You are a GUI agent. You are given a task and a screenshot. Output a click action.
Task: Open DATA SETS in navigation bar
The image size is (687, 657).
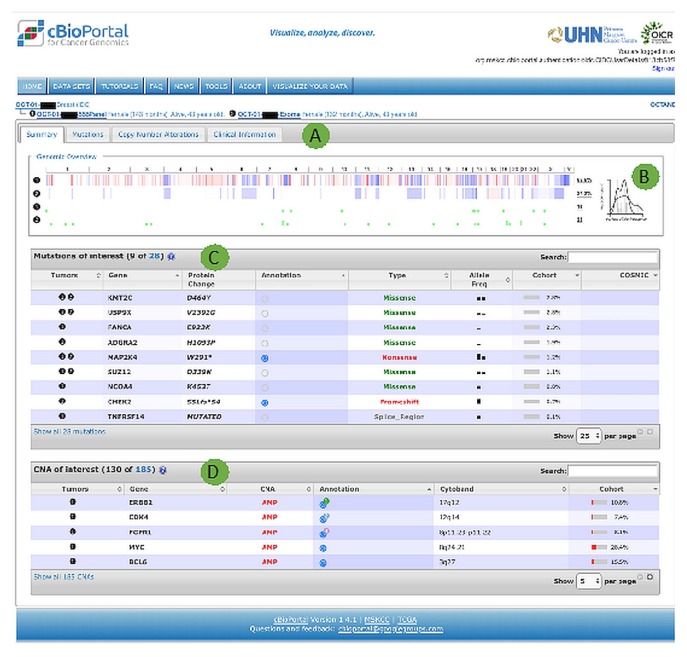pos(73,86)
